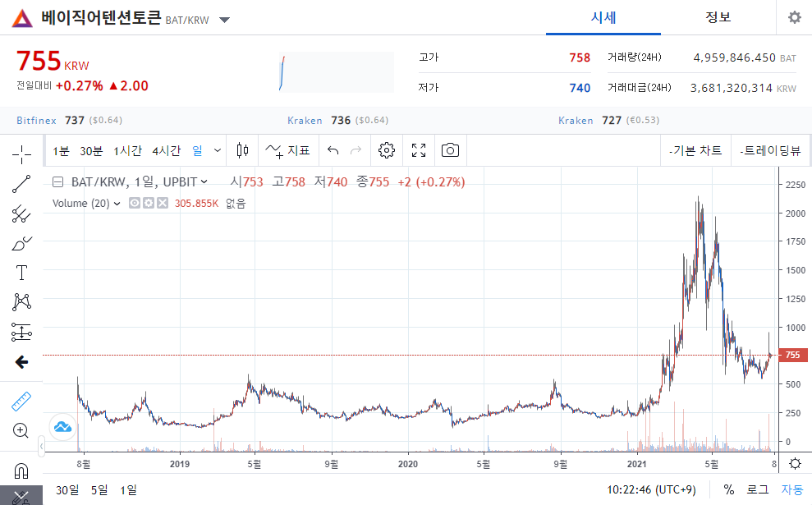Select the ruler measure tool
The width and height of the screenshot is (812, 505).
[x=21, y=402]
